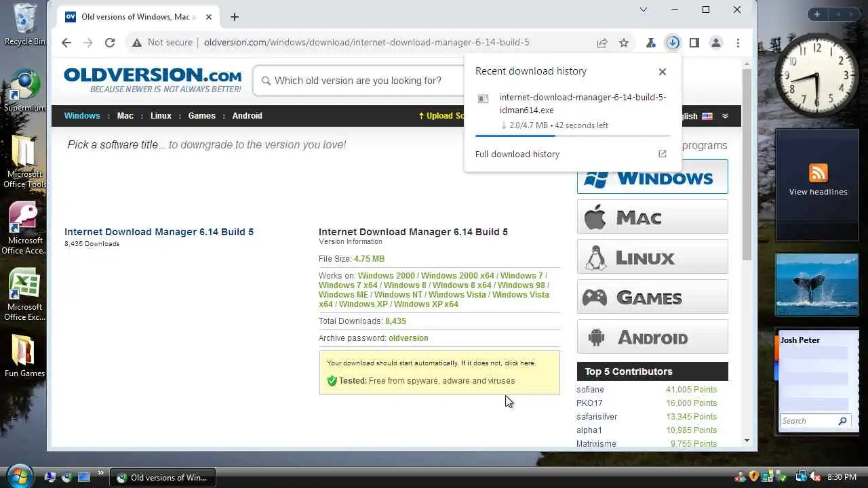Click the security shield tray icon
Screen dimensions: 868x488
[x=753, y=477]
